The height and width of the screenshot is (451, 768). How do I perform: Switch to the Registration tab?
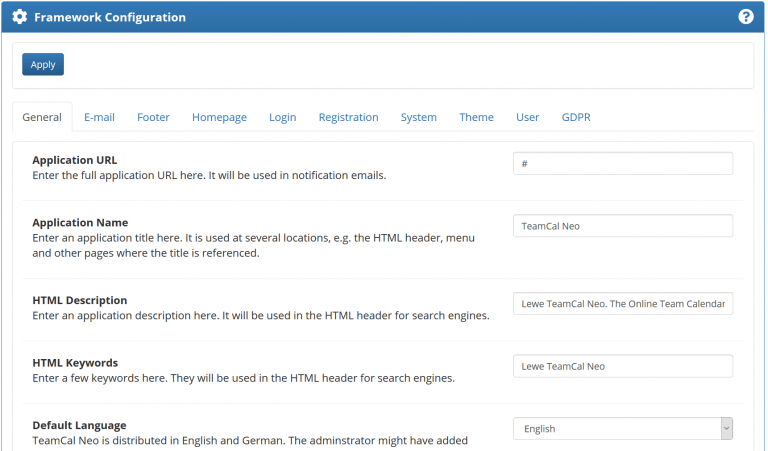click(x=348, y=117)
